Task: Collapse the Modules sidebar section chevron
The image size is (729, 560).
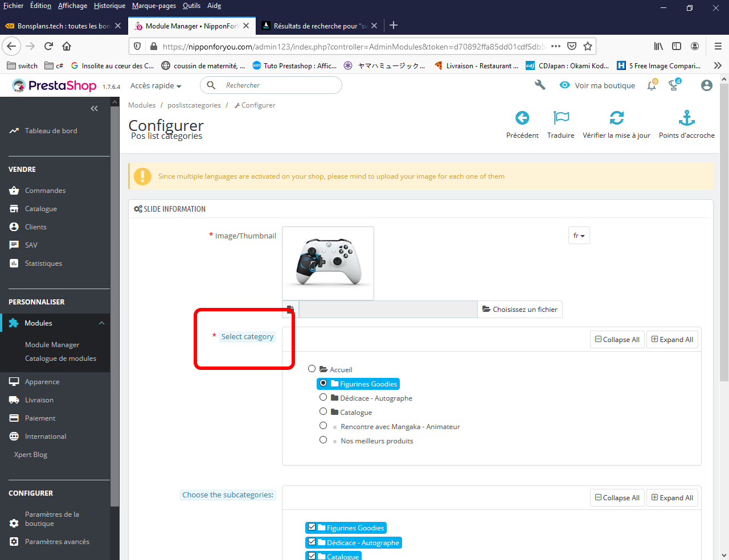Action: [x=101, y=323]
